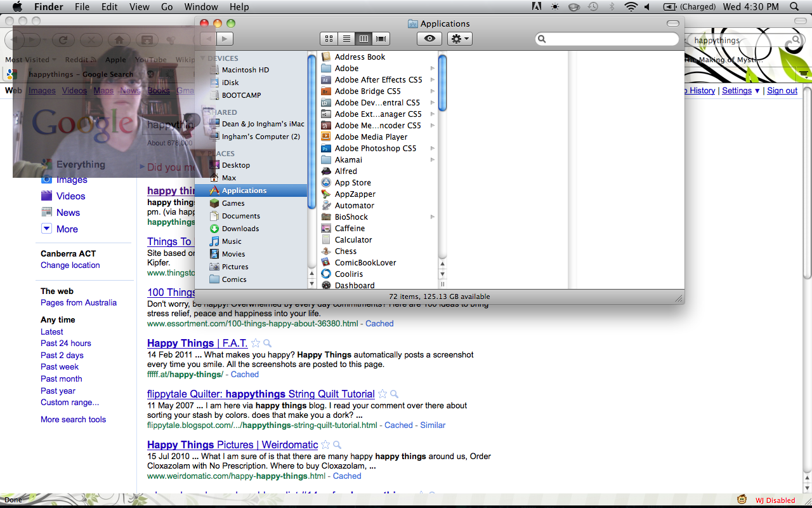The width and height of the screenshot is (812, 508).
Task: Select Macintosh HD in Devices
Action: pos(245,70)
